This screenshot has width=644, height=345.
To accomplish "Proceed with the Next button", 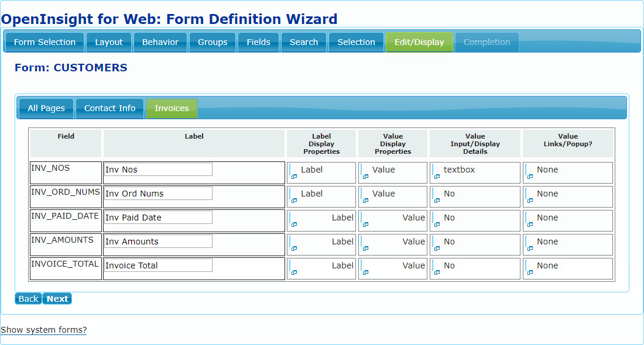I will pyautogui.click(x=57, y=299).
